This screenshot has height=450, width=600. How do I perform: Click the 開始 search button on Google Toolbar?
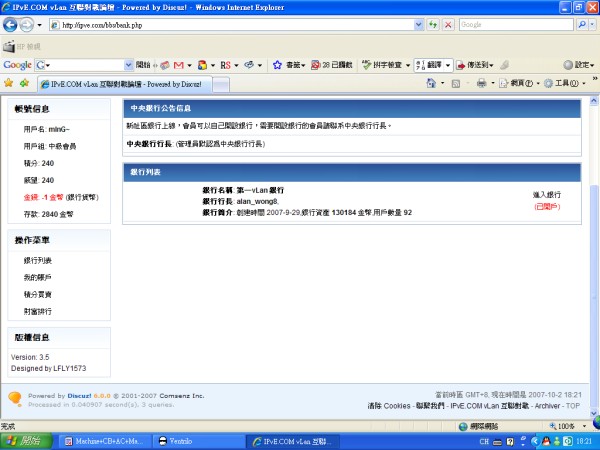[143, 65]
